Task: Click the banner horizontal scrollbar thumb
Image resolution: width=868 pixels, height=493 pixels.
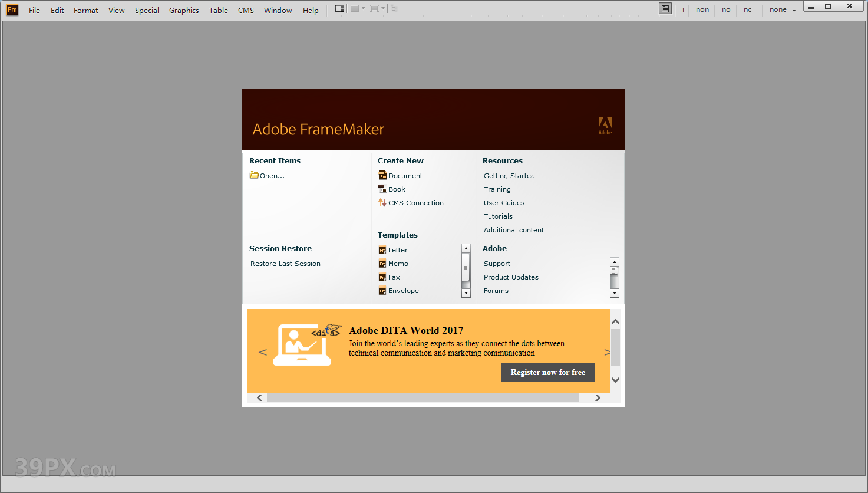Action: (423, 397)
